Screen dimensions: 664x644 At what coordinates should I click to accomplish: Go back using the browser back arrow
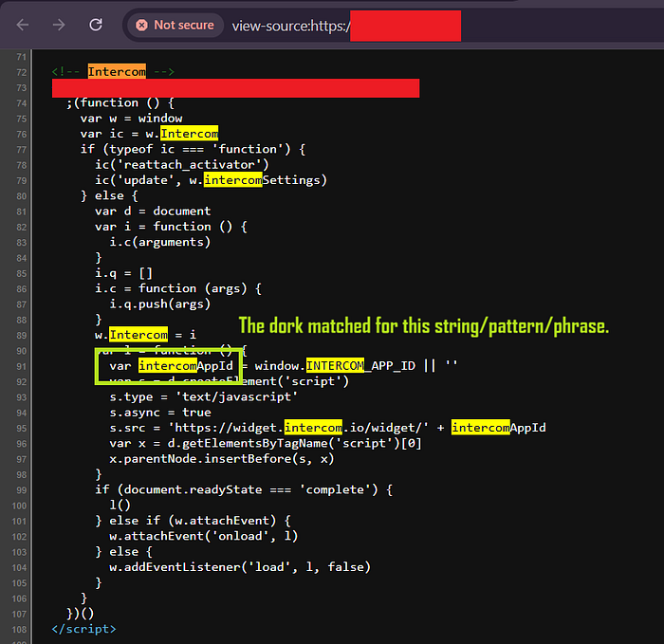coord(23,25)
